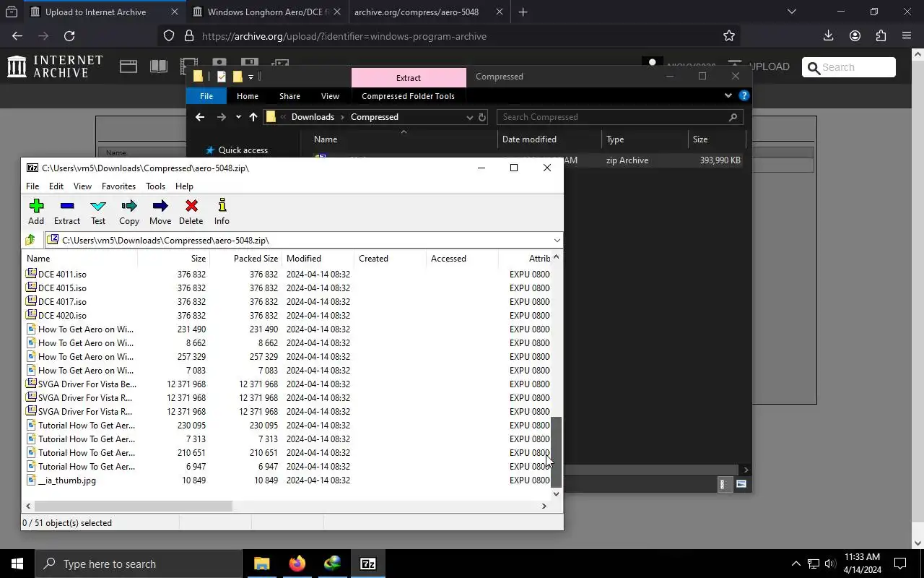Click the Add button in 7-Zip toolbar

click(36, 212)
